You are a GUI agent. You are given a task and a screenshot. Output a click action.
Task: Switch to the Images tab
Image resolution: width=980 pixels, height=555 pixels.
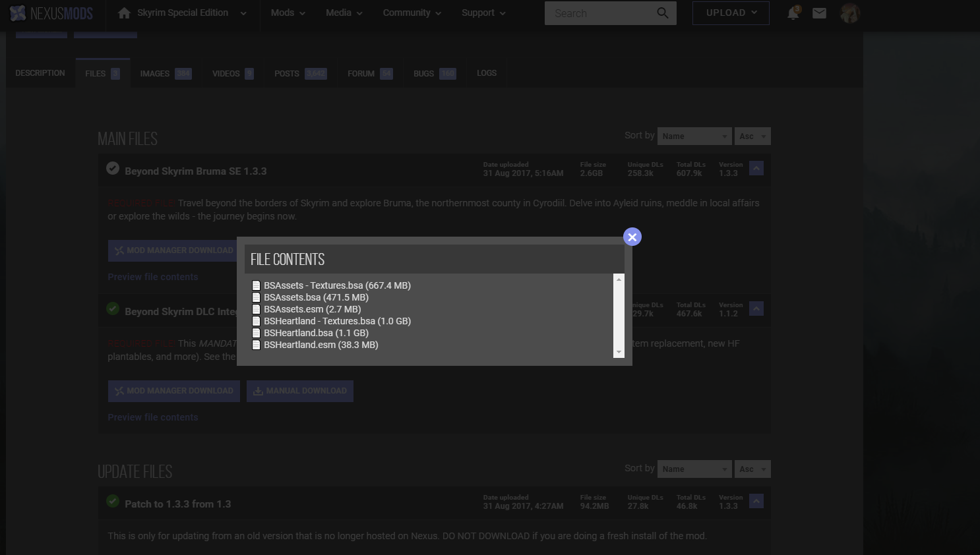tap(166, 73)
